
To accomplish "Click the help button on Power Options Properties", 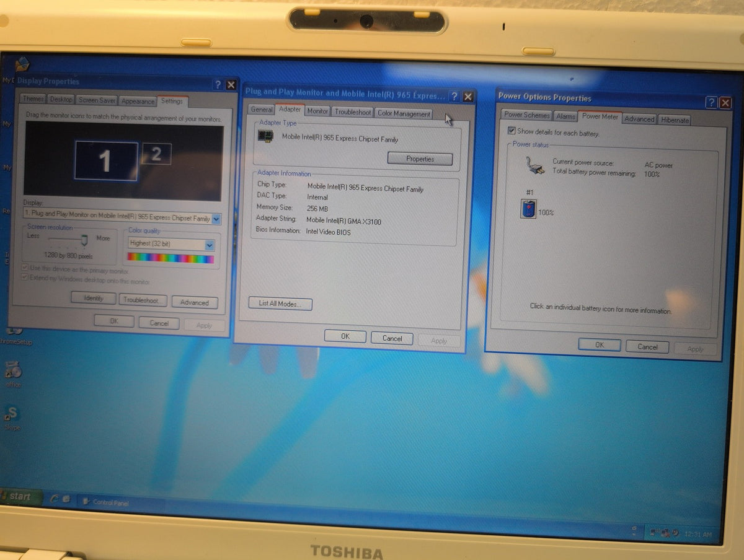I will (712, 103).
